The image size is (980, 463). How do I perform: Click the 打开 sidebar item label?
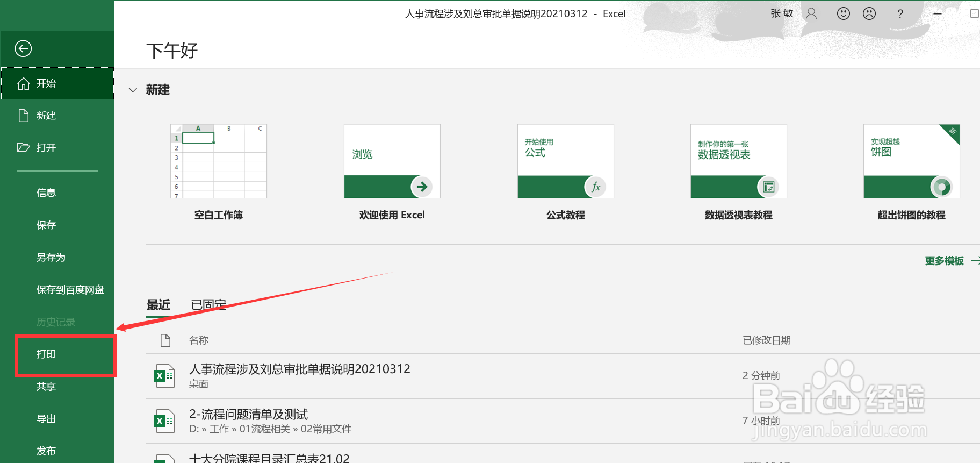(46, 148)
